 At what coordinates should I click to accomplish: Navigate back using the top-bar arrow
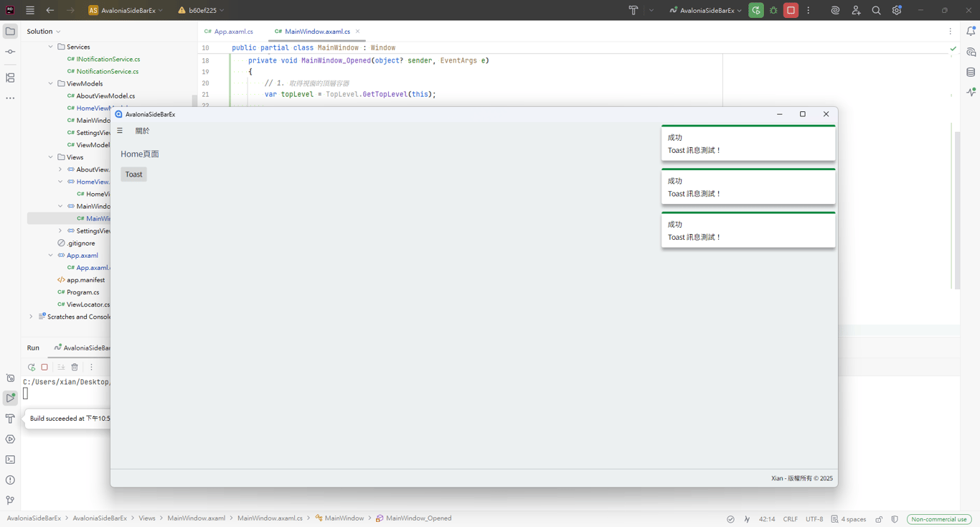coord(50,10)
